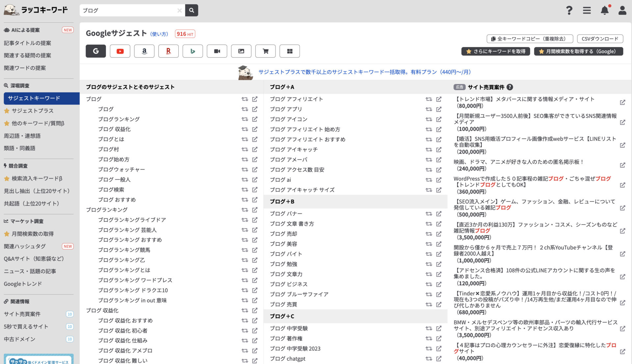Viewport: 632px width, 364px height.
Task: Click さらにキーワードを取得 button
Action: tap(496, 51)
